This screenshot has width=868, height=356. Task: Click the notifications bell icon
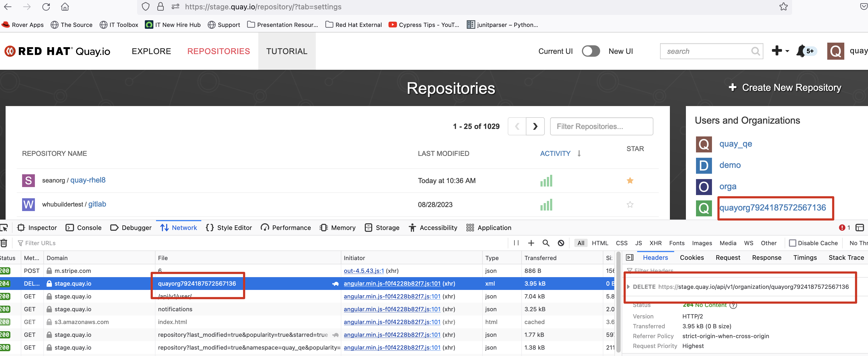(x=801, y=51)
